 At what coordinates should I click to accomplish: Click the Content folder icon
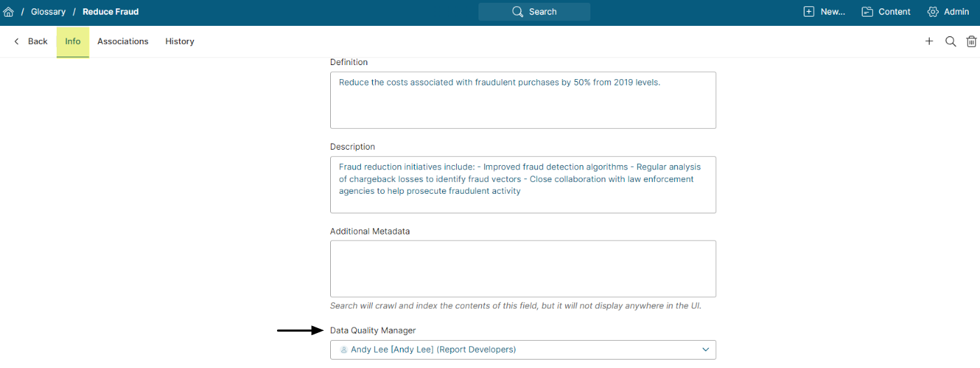click(867, 12)
